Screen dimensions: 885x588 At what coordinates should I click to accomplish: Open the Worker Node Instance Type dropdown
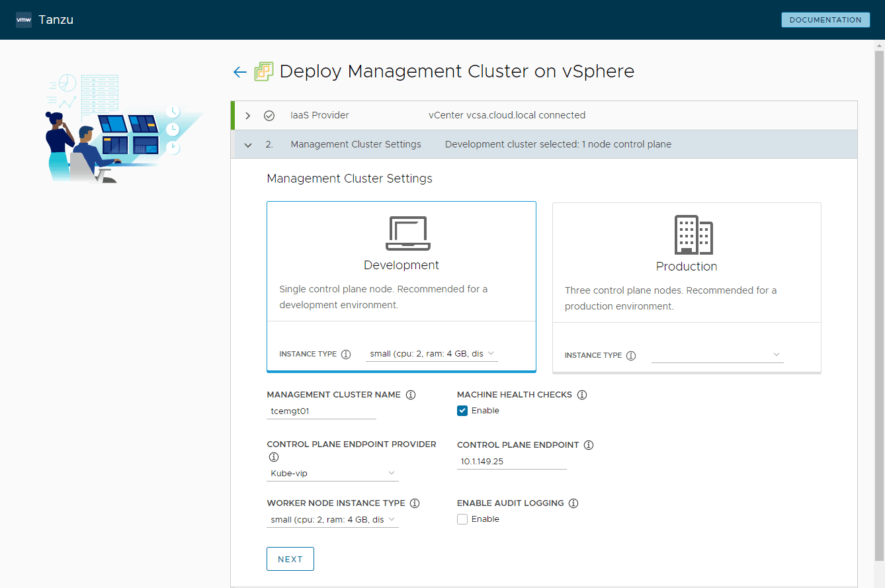(333, 520)
